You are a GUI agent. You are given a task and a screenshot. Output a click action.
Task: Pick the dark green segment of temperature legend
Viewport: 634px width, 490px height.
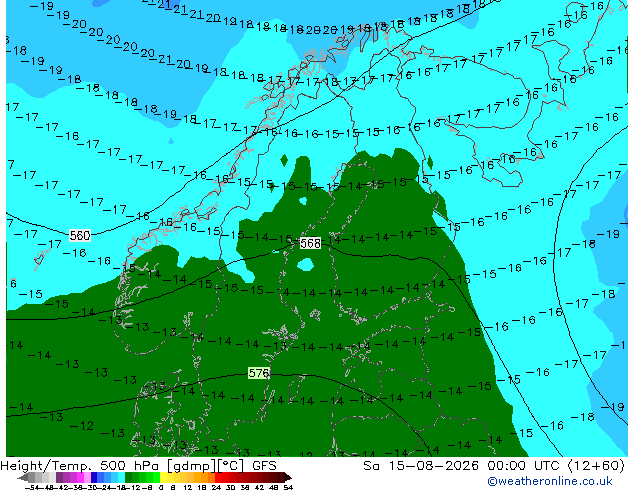(x=129, y=477)
